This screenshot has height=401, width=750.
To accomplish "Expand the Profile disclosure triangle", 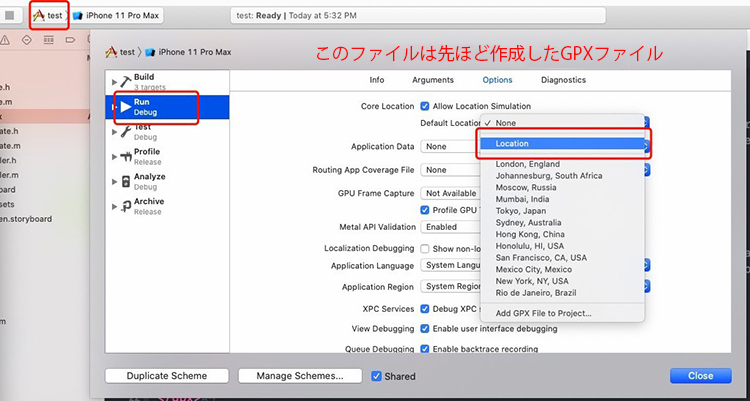I will tap(114, 156).
